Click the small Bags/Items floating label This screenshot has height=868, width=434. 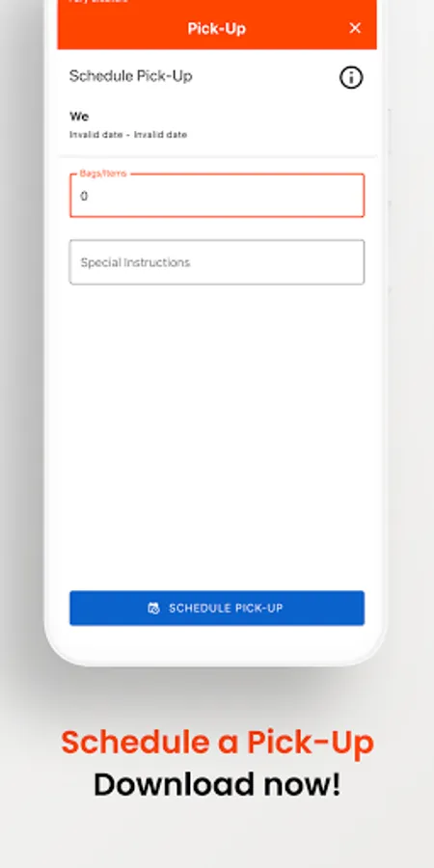103,174
